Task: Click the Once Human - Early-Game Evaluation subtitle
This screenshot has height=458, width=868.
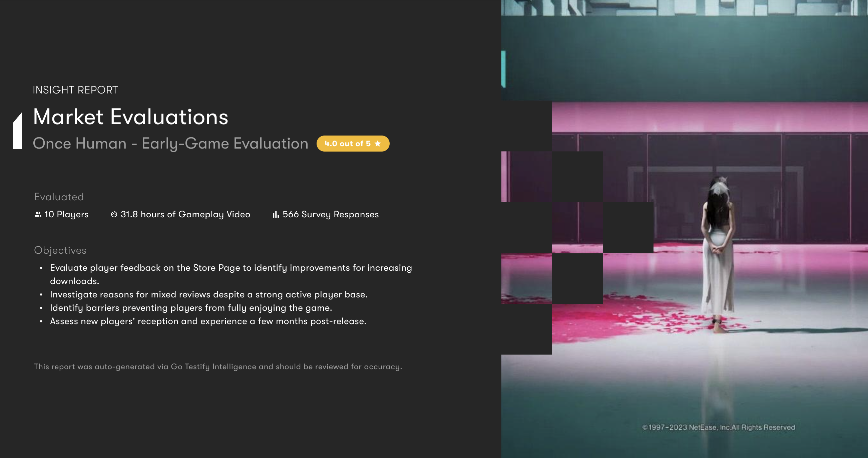Action: [170, 144]
